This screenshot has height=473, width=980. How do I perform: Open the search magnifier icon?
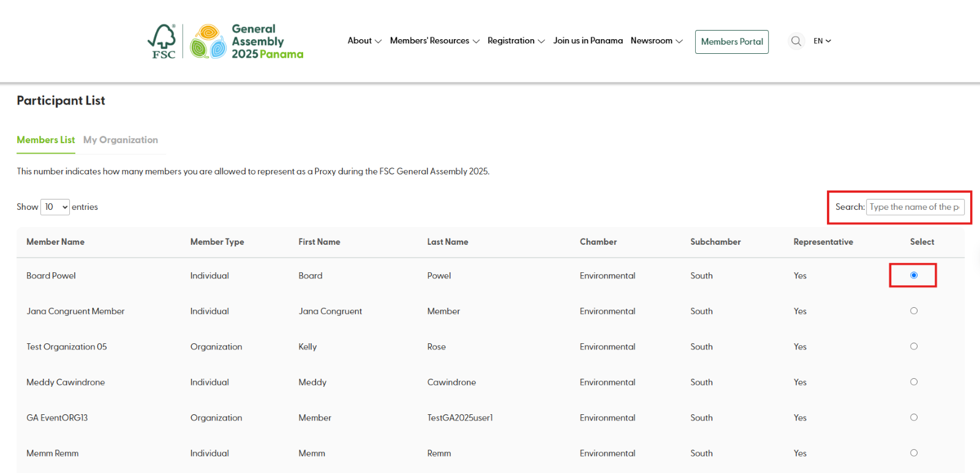click(x=796, y=41)
